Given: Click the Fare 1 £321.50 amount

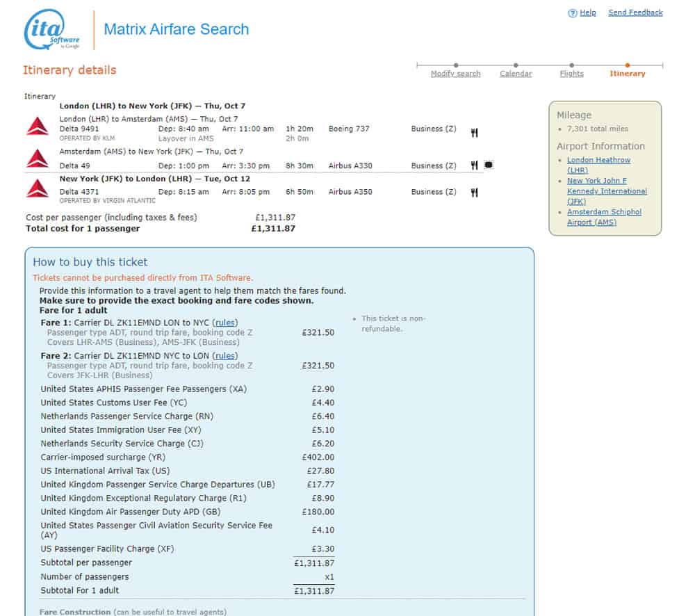Looking at the screenshot, I should tap(318, 332).
